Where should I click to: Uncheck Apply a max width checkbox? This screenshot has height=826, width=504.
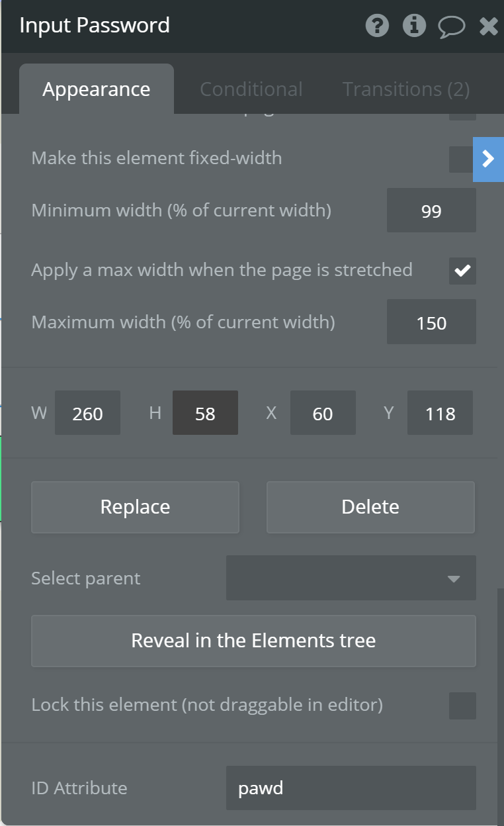click(x=462, y=271)
